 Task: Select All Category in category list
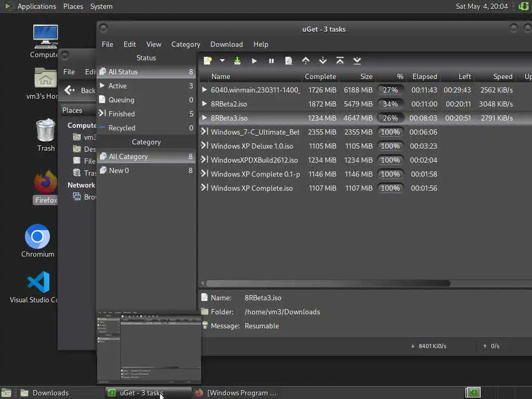click(146, 156)
